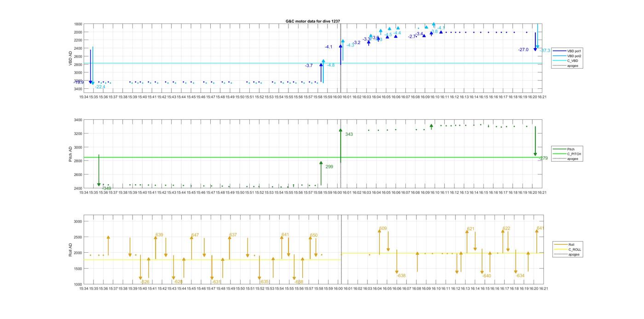Click the '609' Roll data label
The image size is (644, 319).
pyautogui.click(x=383, y=228)
